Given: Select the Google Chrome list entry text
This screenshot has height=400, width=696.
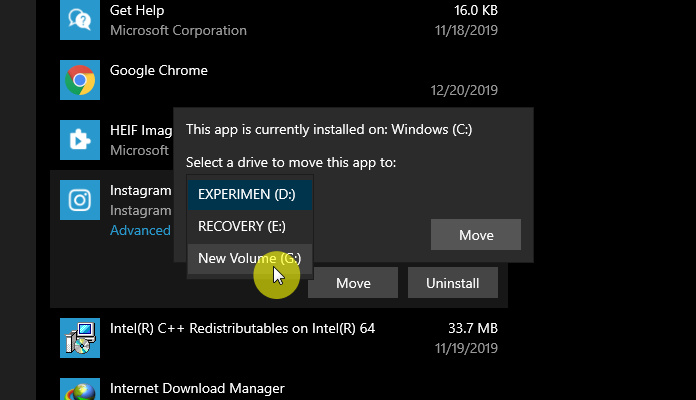Looking at the screenshot, I should pos(158,71).
